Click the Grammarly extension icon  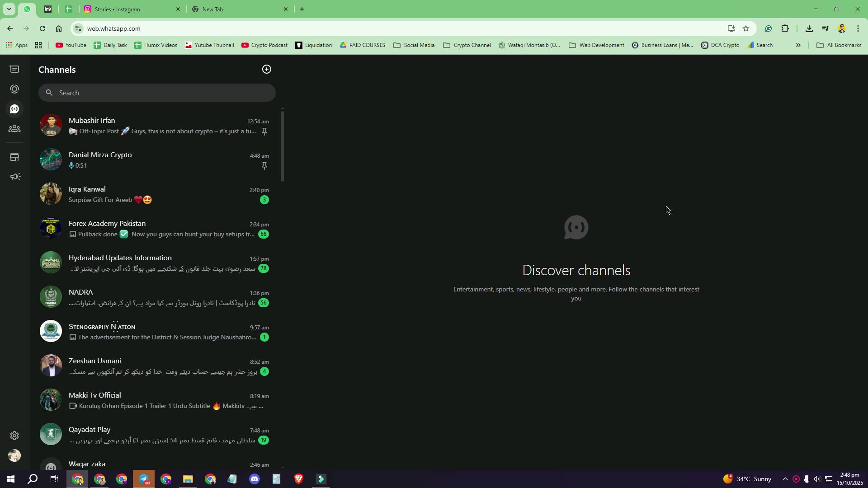point(769,28)
